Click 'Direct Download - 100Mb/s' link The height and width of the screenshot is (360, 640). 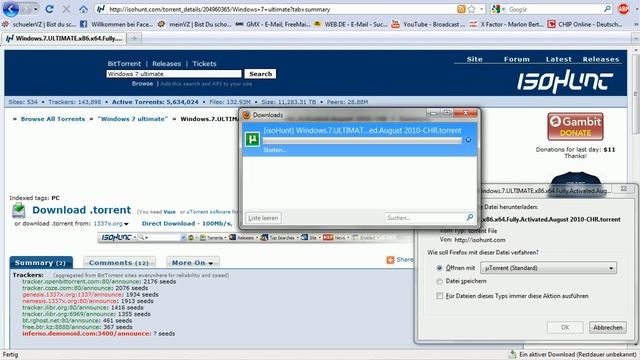point(187,224)
